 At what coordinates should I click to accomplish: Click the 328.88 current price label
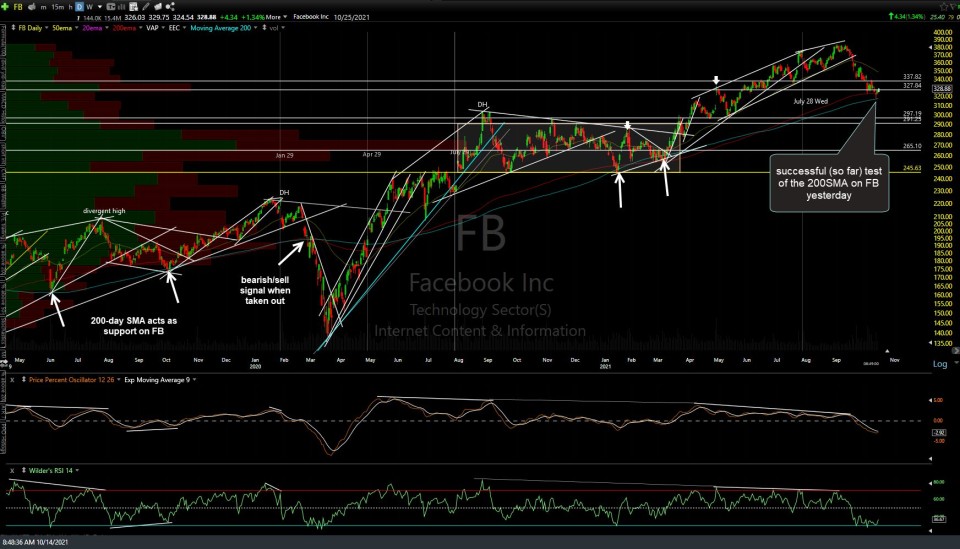coord(942,89)
